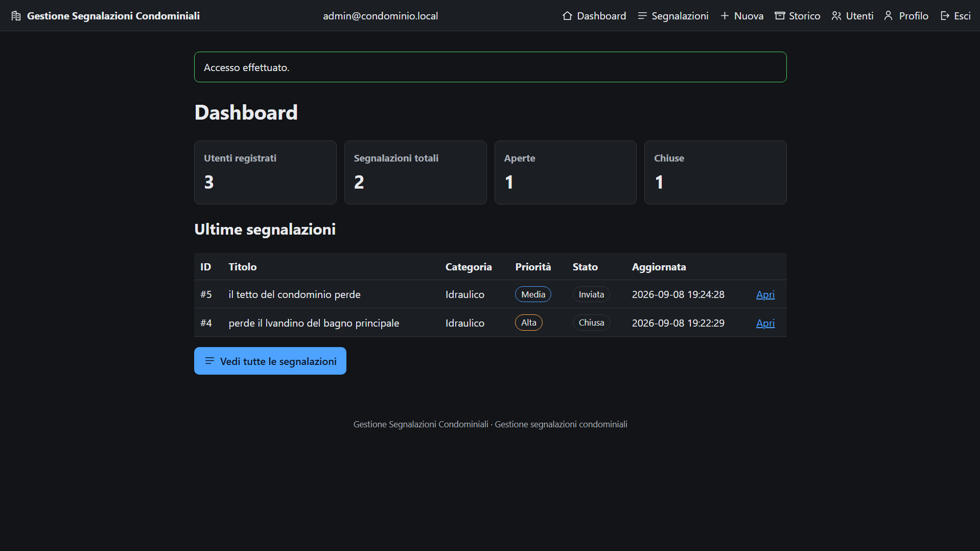Click the Segnalazioni list icon in navbar
980x551 pixels.
coord(642,16)
